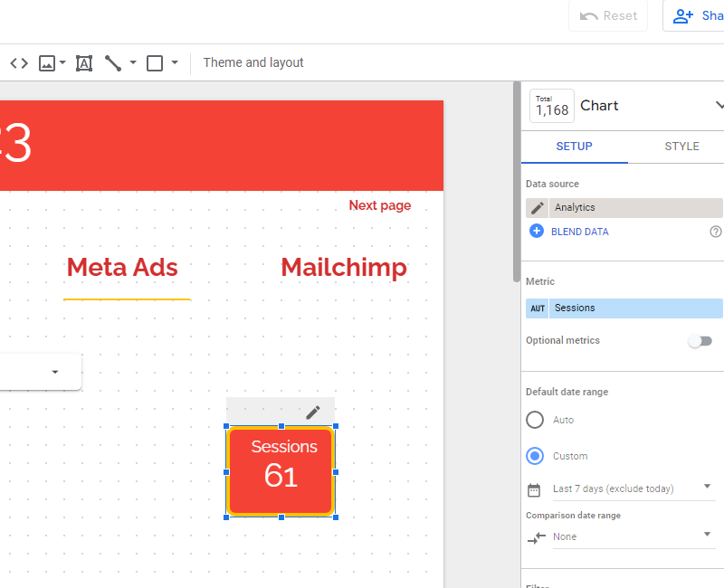Select the Auto date range radio button

535,420
